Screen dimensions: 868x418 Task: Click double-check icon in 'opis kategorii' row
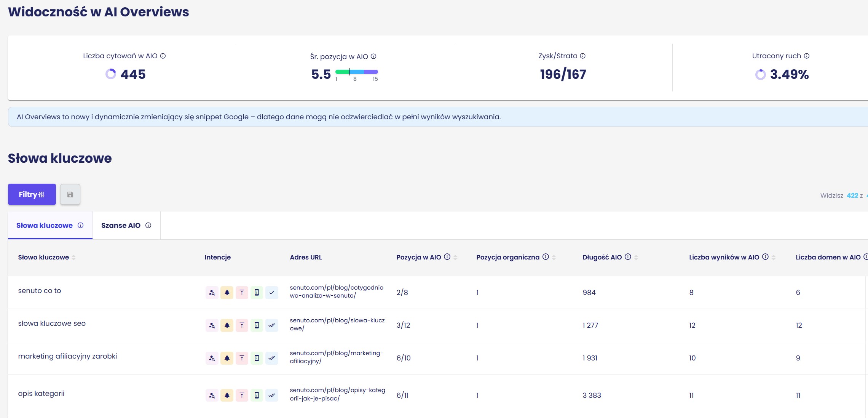(272, 396)
